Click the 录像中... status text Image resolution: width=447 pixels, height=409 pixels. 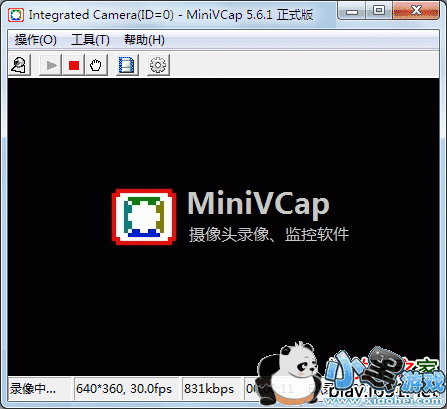tap(33, 389)
